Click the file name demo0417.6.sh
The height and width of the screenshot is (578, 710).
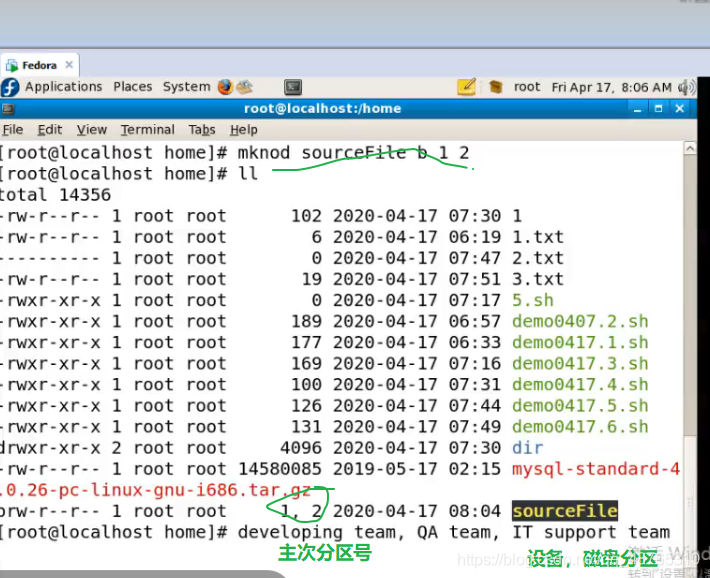pyautogui.click(x=580, y=426)
